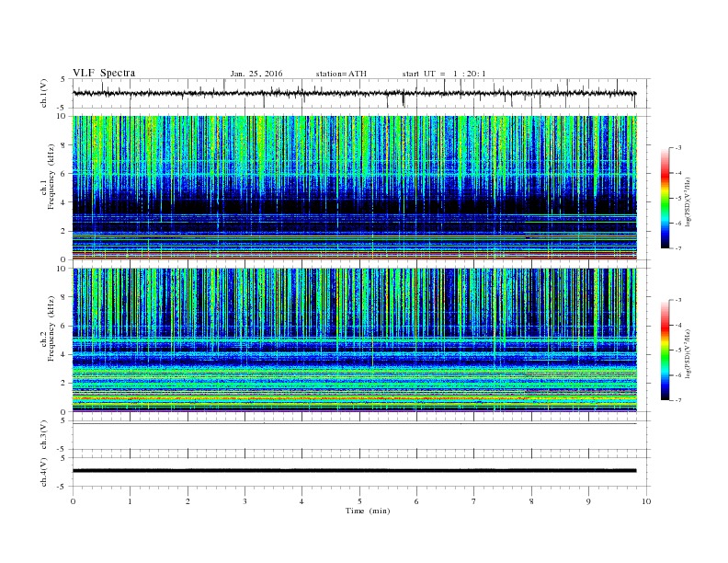Click the ch.1 voltage waveform trace

point(354,93)
